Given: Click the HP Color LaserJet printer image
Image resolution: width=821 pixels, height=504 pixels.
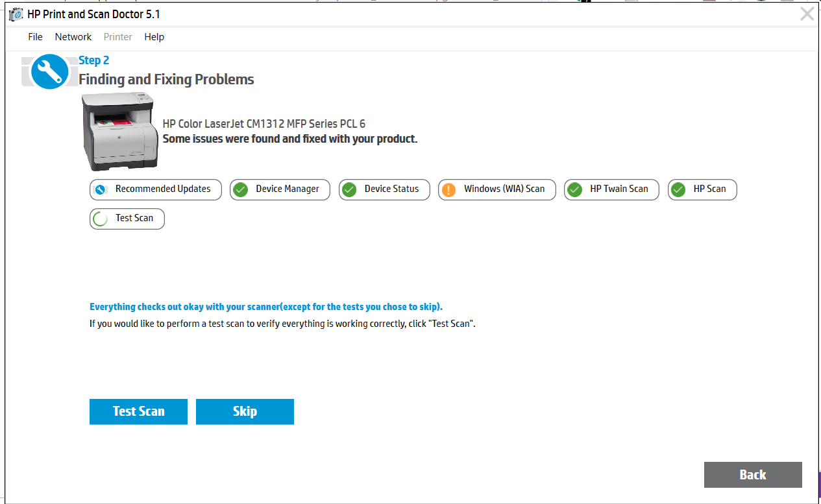Looking at the screenshot, I should point(121,131).
